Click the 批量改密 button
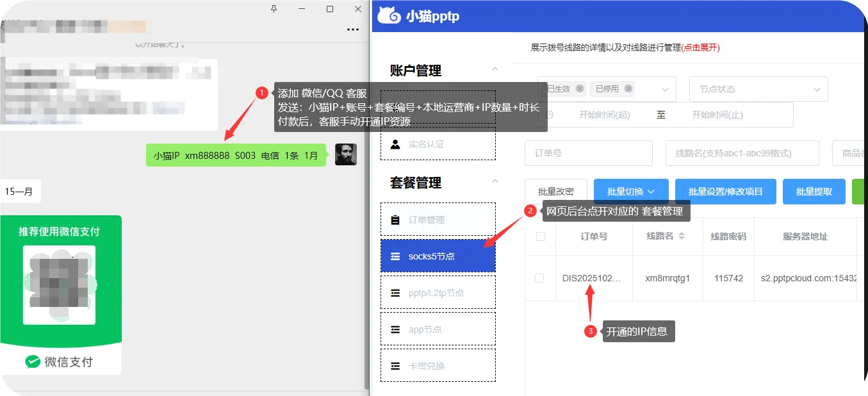 [556, 192]
